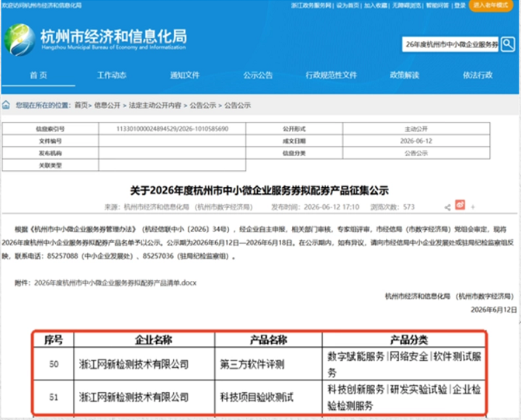Viewport: 521px width, 420px height.
Task: Click the 信息分类 value 公告公示
Action: tap(416, 153)
